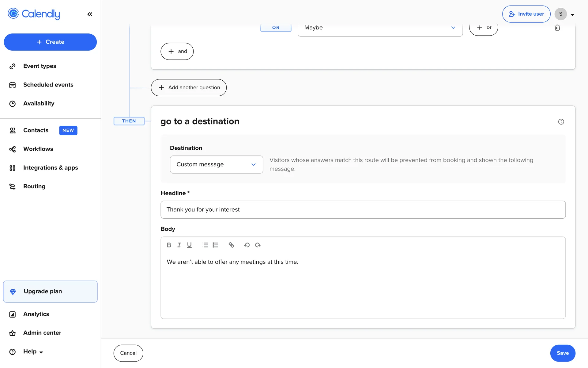This screenshot has height=368, width=588.
Task: Insert a hyperlink into the Body text
Action: pyautogui.click(x=231, y=245)
